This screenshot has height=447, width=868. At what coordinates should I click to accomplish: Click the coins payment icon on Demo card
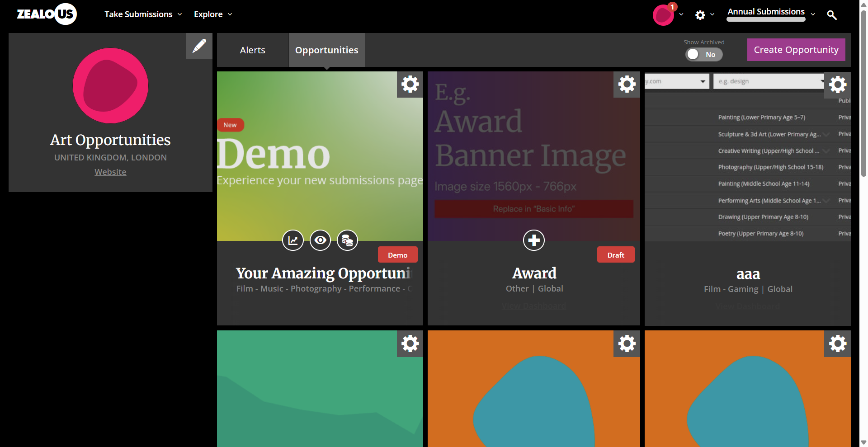[347, 240]
